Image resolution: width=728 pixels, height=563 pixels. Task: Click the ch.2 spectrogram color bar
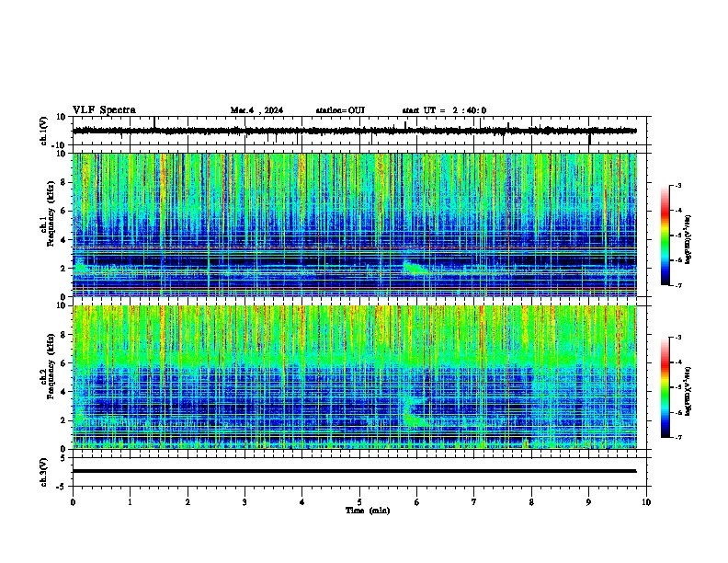click(x=665, y=387)
